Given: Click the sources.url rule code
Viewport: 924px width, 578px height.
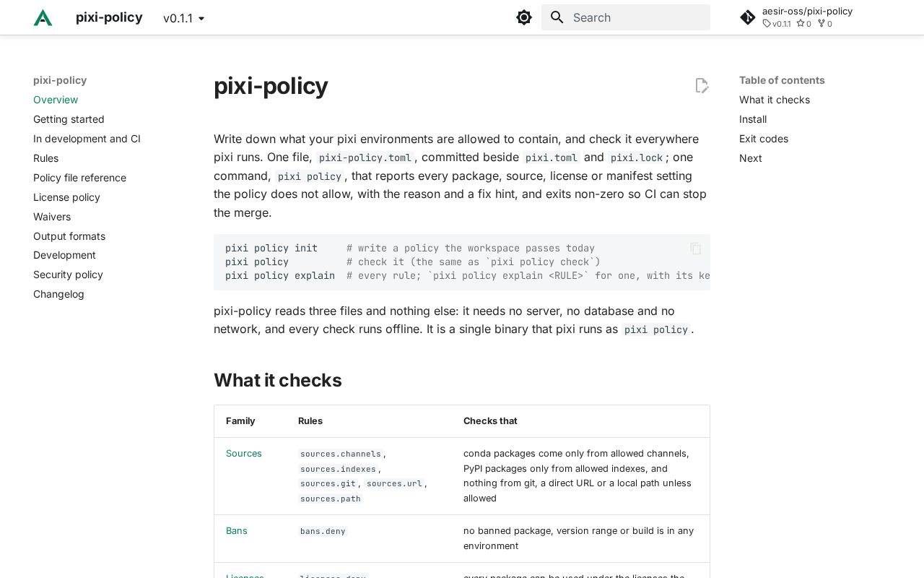Looking at the screenshot, I should pos(394,483).
